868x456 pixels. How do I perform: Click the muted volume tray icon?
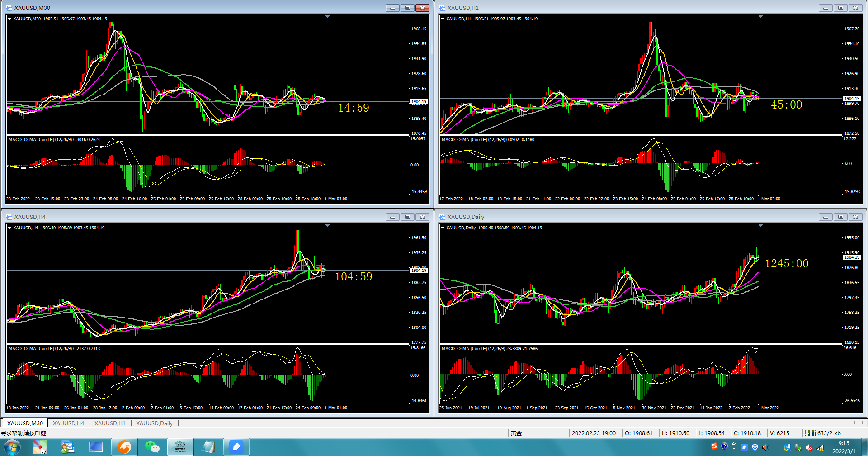[x=809, y=447]
